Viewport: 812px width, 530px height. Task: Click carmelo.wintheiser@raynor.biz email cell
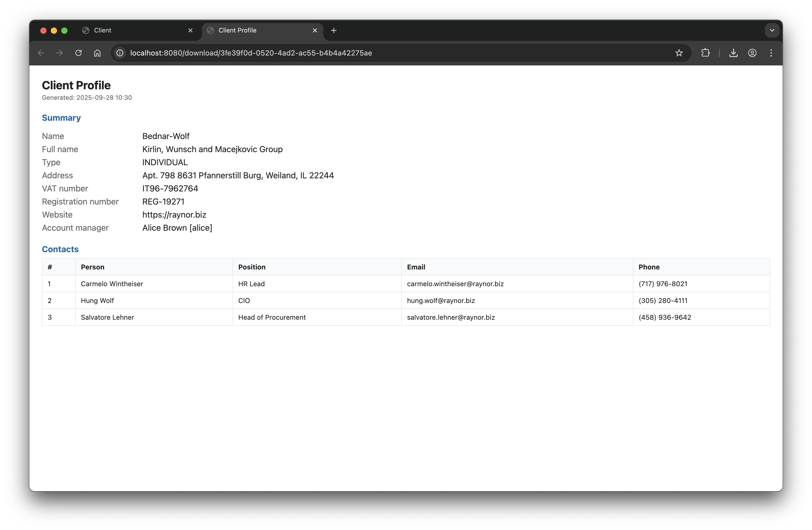point(455,284)
